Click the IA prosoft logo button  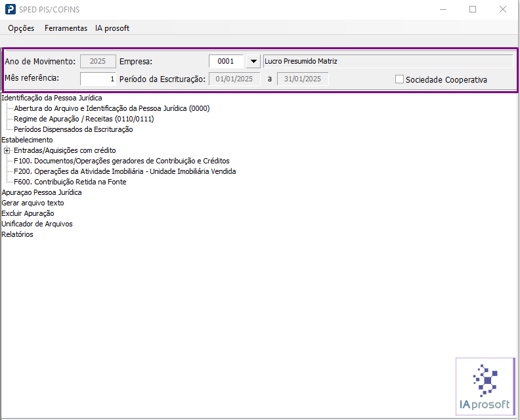click(485, 387)
